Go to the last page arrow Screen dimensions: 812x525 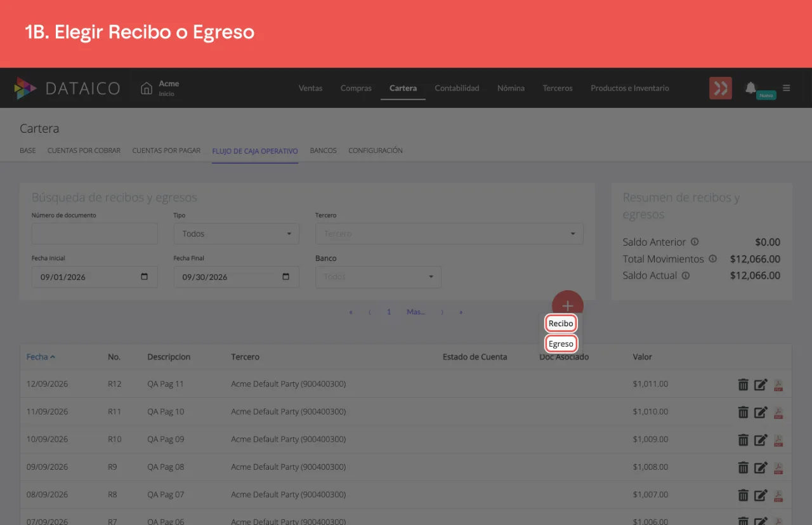click(461, 312)
